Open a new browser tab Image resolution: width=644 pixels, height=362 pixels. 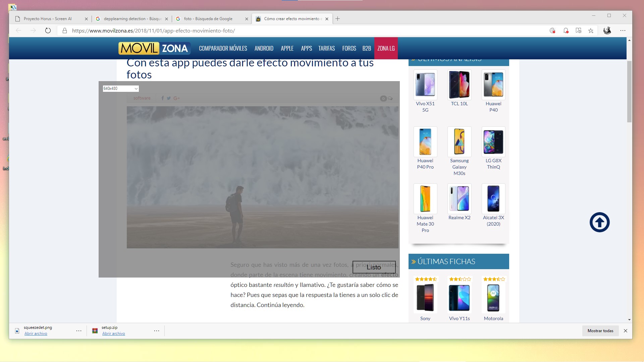(338, 19)
